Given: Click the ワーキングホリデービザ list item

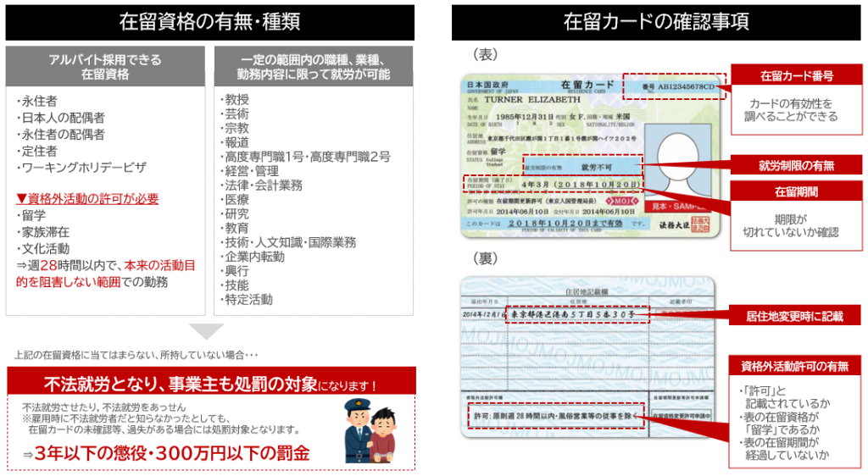Looking at the screenshot, I should tap(81, 168).
